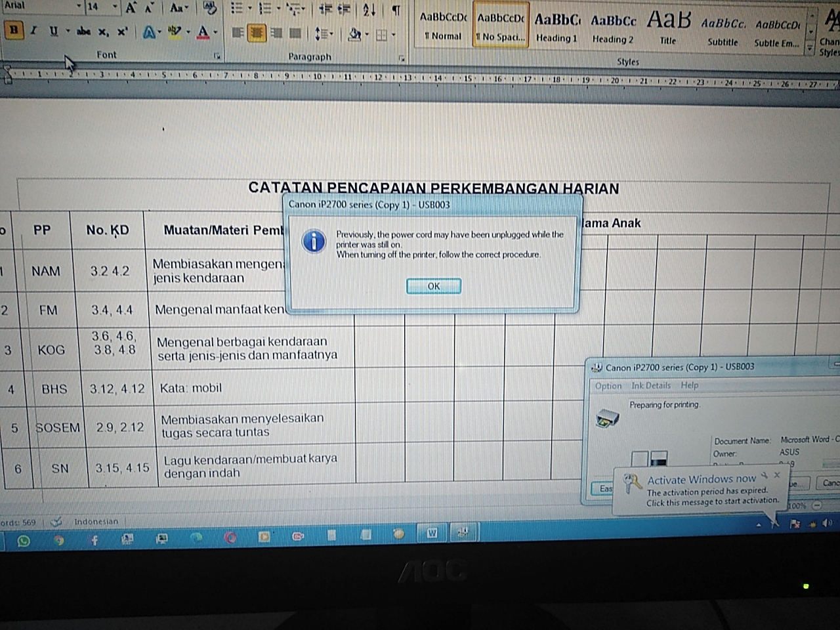Toggle Italic formatting button
Screen dimensions: 840x630
click(x=33, y=31)
